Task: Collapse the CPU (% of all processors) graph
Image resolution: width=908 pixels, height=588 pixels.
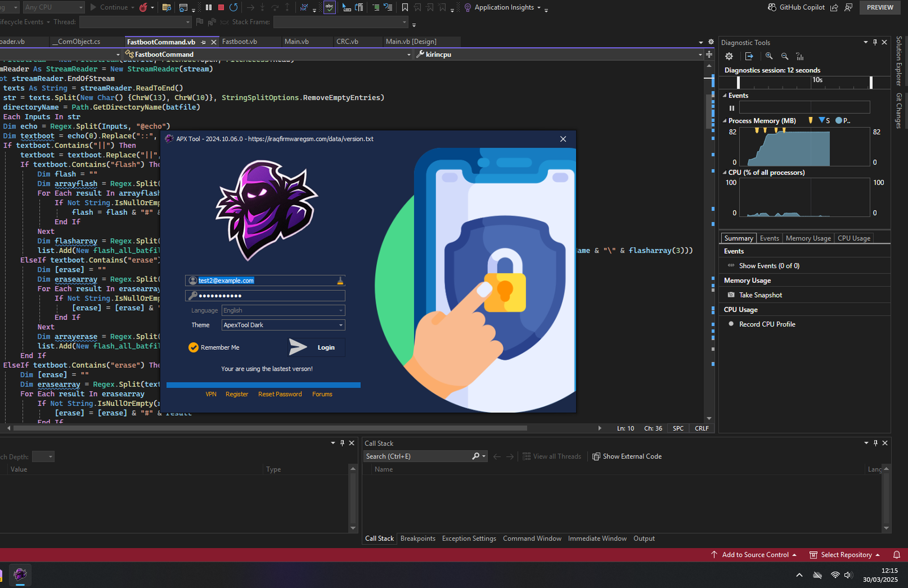Action: tap(725, 172)
